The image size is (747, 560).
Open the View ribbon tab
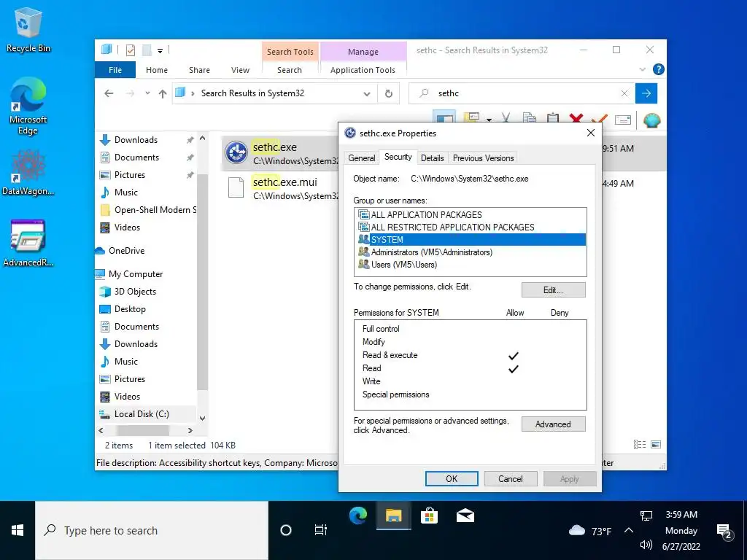240,70
